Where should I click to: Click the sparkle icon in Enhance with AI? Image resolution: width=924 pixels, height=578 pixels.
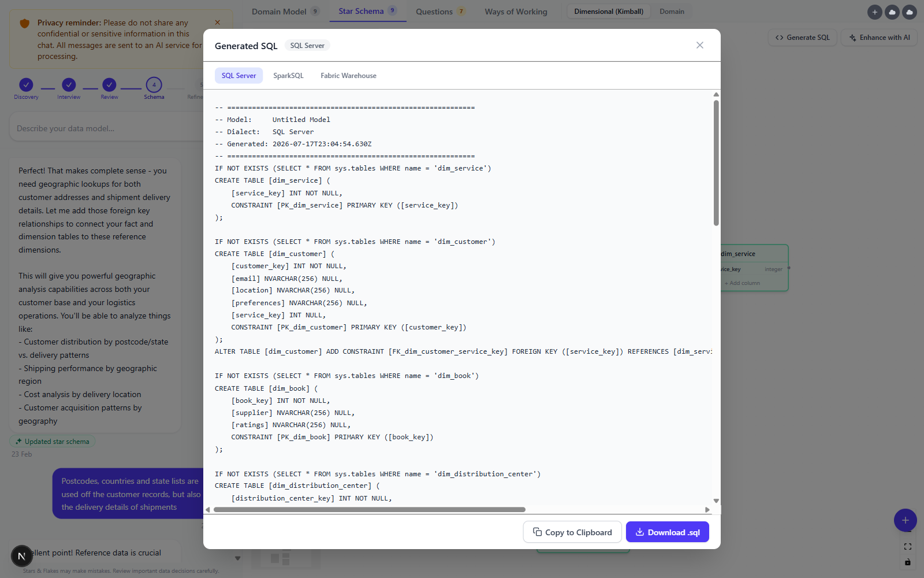pos(852,38)
